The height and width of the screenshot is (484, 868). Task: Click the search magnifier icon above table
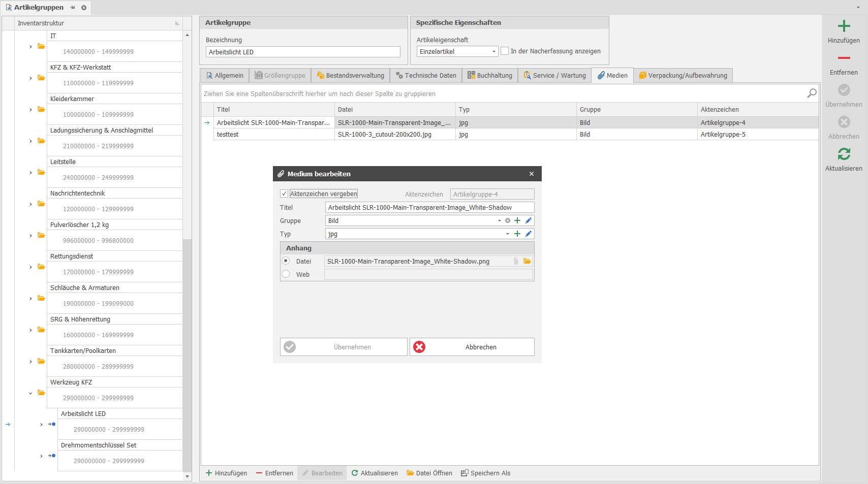[812, 93]
